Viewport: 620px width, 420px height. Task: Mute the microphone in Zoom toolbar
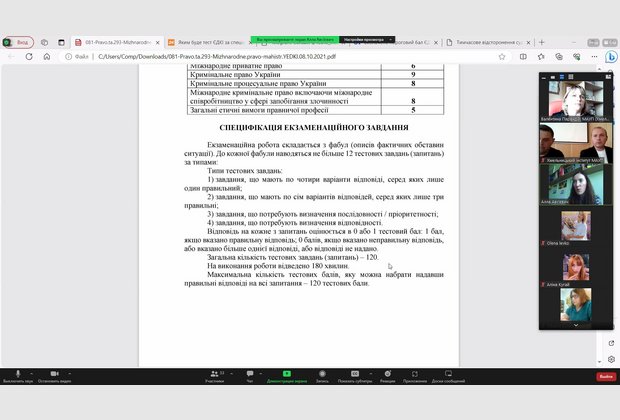coord(18,376)
